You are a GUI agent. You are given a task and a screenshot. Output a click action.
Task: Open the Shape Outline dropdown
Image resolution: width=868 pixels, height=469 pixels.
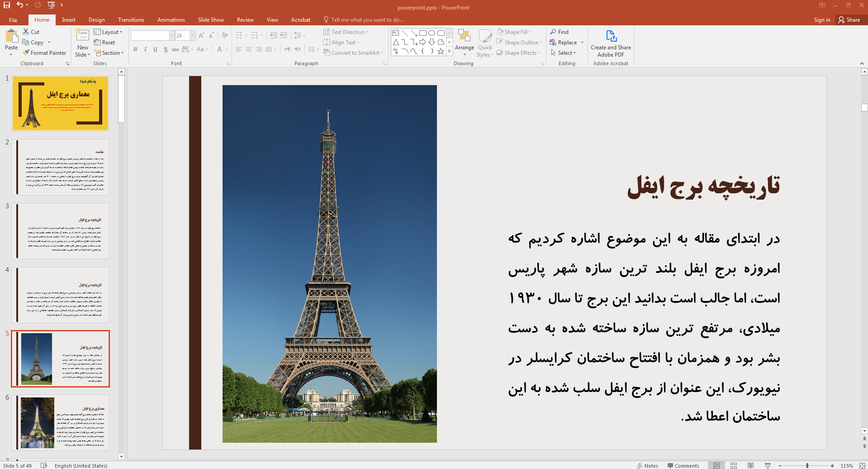pyautogui.click(x=519, y=42)
